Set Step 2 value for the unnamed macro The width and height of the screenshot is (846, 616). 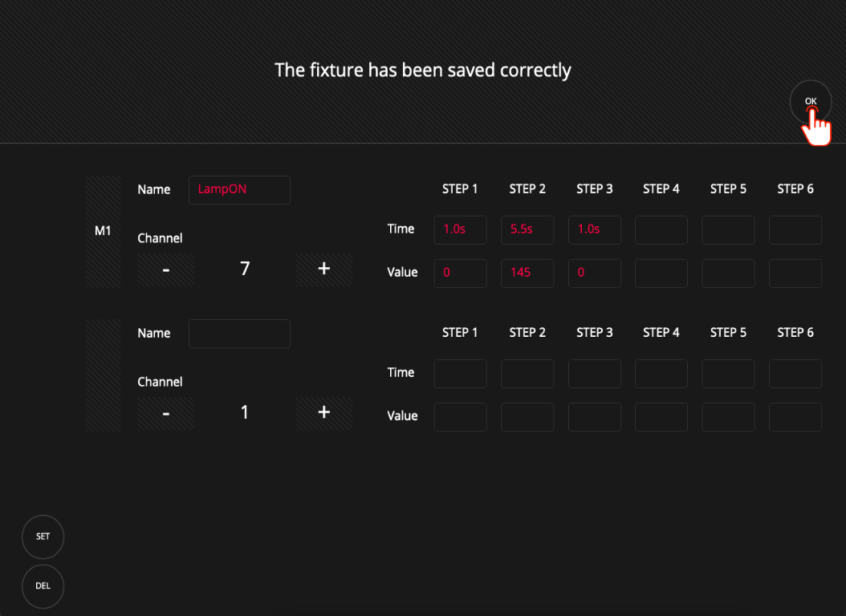[527, 417]
